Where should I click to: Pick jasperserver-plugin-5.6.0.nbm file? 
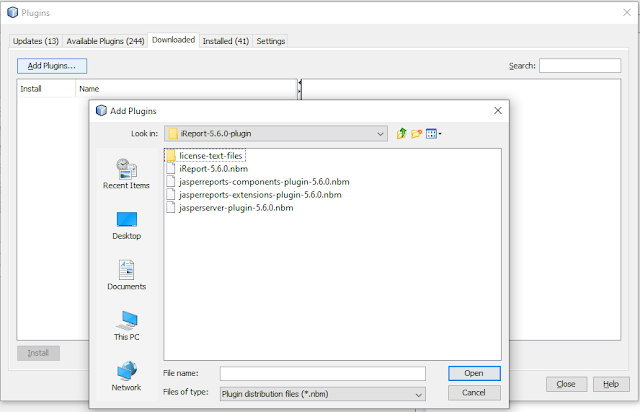pos(230,208)
